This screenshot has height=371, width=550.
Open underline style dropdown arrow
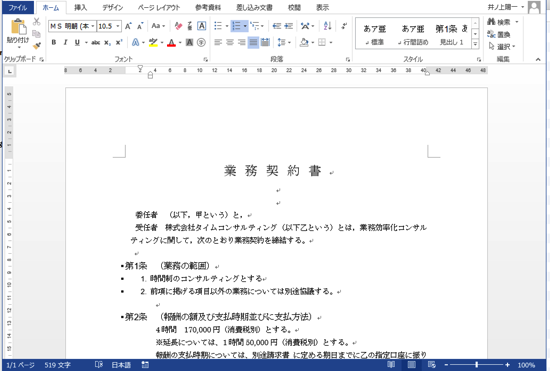click(86, 42)
